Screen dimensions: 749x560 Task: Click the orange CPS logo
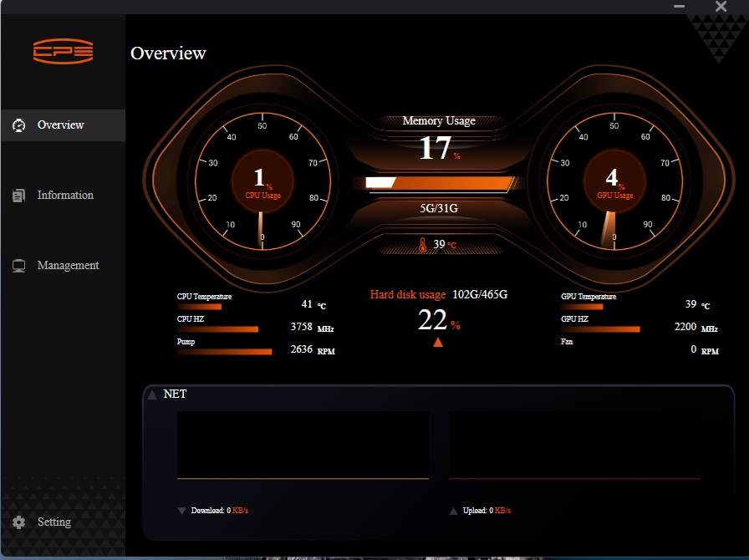[63, 51]
